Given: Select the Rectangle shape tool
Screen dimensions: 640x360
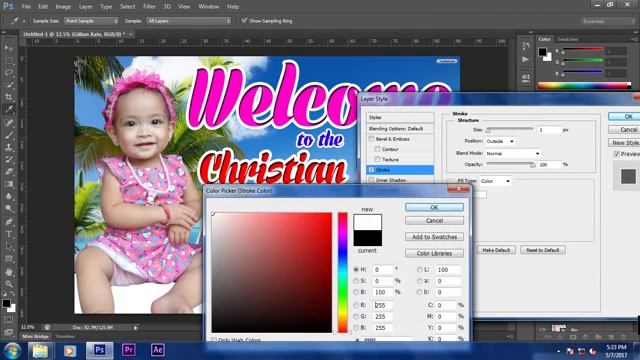Looking at the screenshot, I should click(x=9, y=259).
